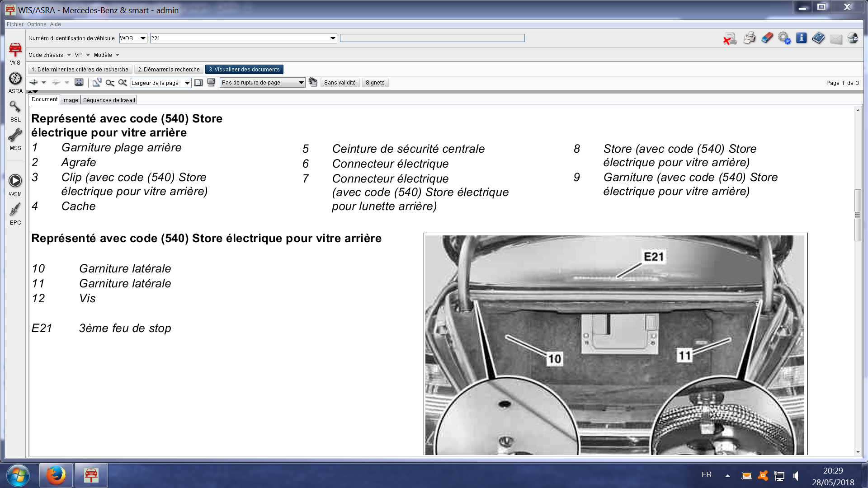Click the volume speaker tray icon

click(x=796, y=476)
